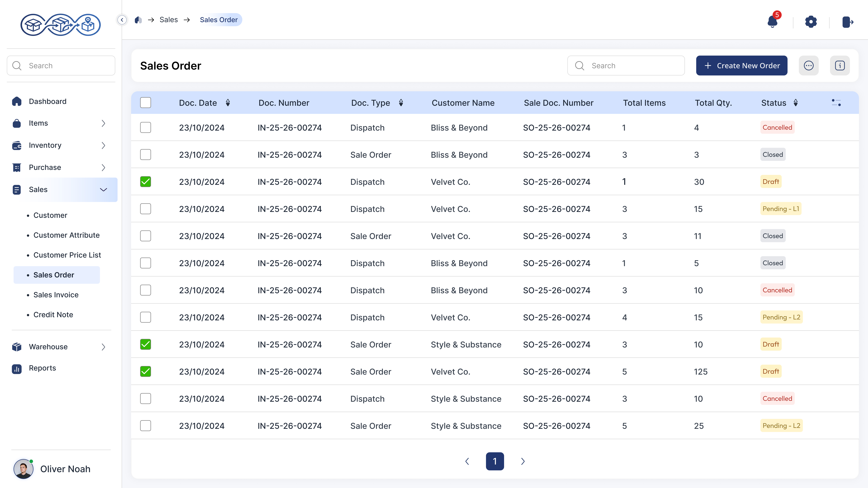Expand the Inventory sidebar section
868x488 pixels.
tap(103, 145)
